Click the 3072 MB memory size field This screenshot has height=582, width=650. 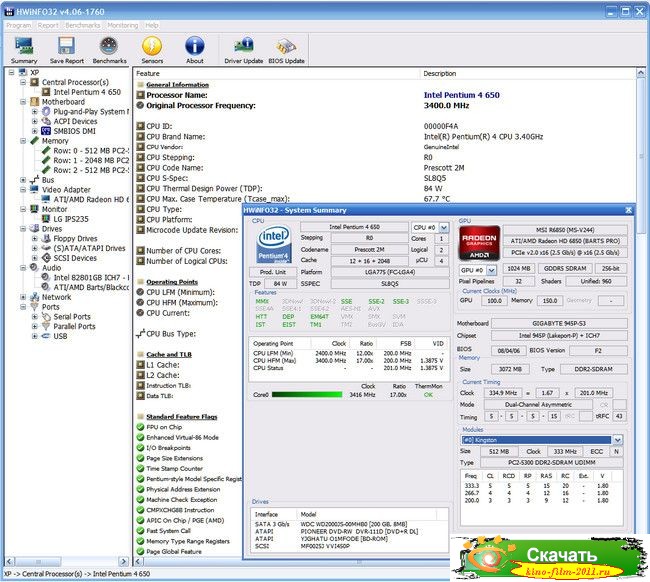point(510,369)
